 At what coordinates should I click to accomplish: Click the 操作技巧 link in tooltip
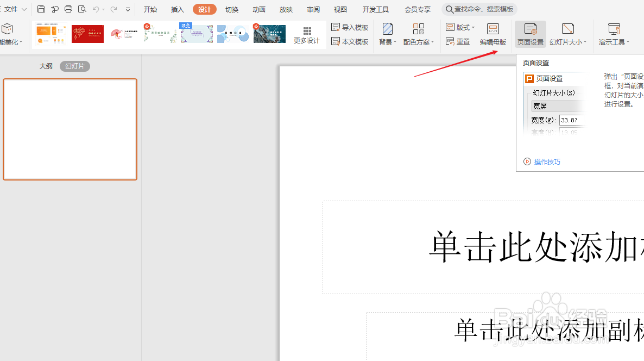(547, 161)
